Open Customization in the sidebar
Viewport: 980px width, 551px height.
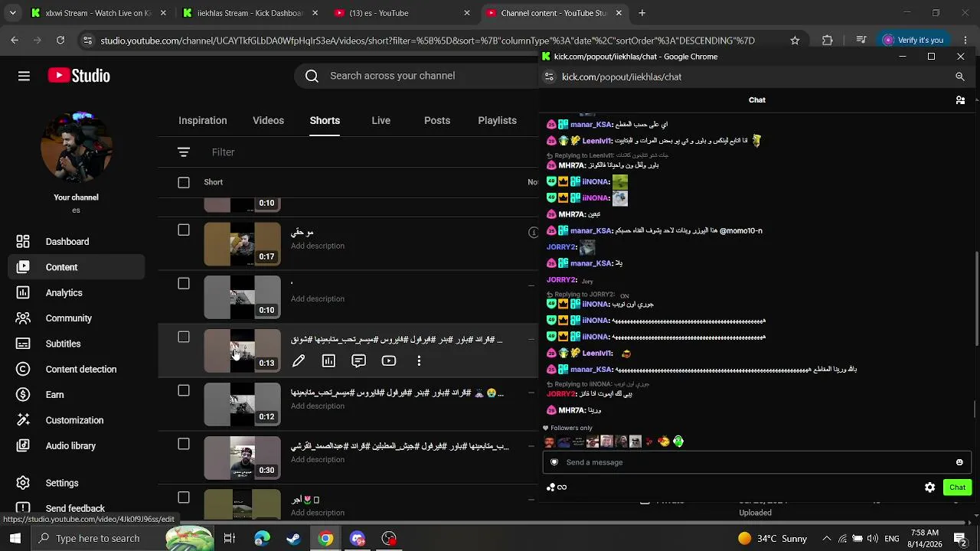coord(73,420)
